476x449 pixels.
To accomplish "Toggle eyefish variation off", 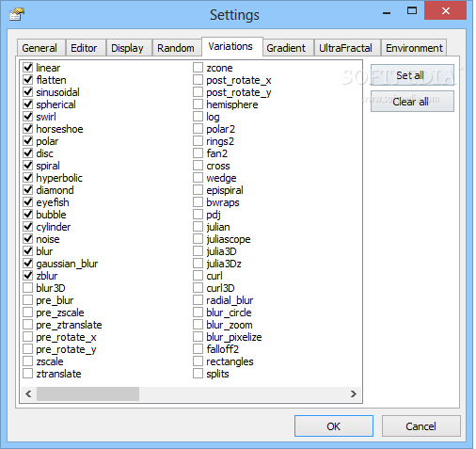I will (28, 201).
